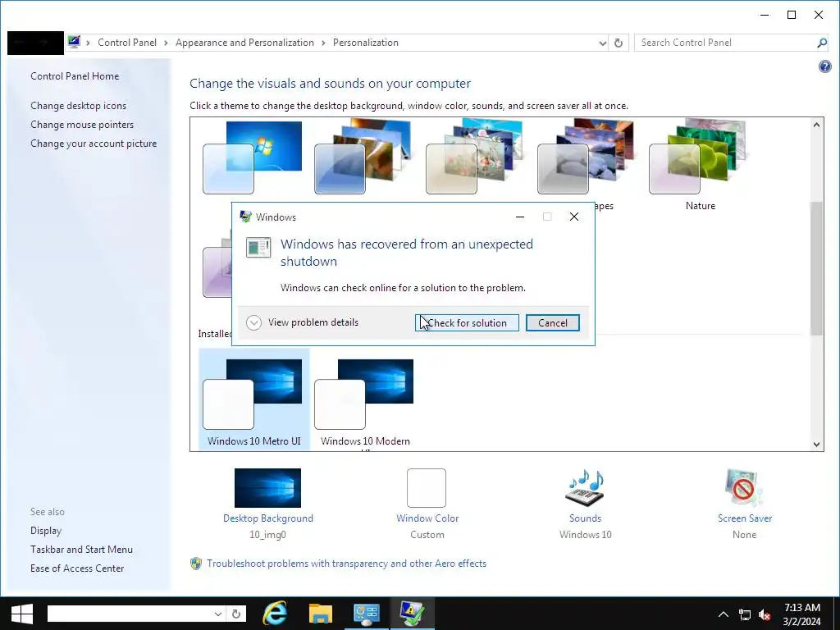The image size is (840, 630).
Task: Select the Windows 10 Modern theme
Action: pyautogui.click(x=365, y=399)
